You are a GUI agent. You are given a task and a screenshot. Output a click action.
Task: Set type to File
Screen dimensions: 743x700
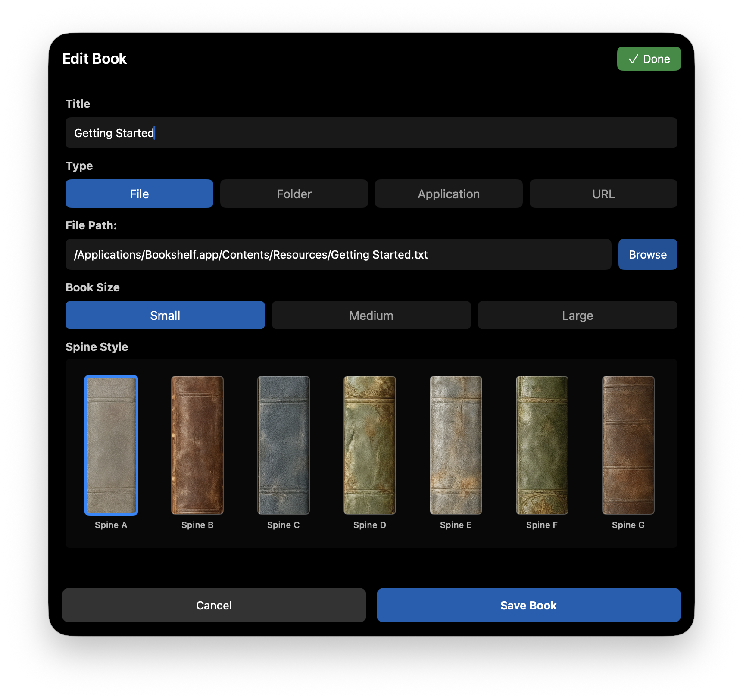tap(139, 194)
